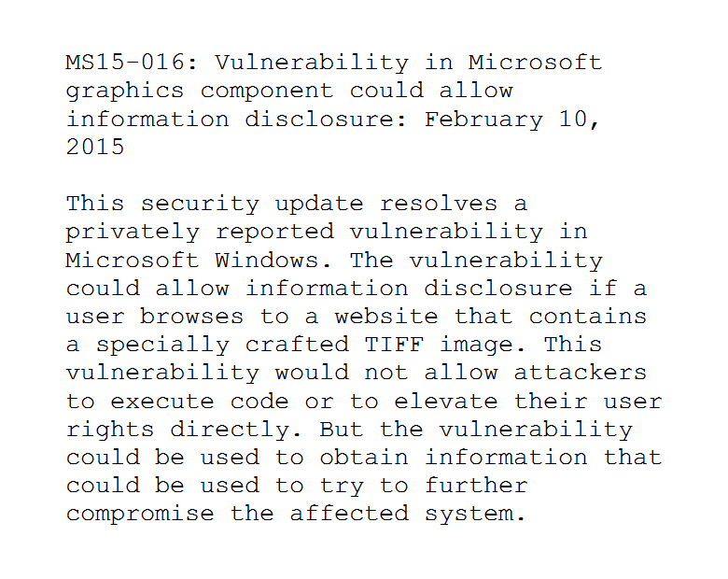Screen dimensions: 728x579
Task: Click the word "reported" in the paragraph
Action: 274,233
